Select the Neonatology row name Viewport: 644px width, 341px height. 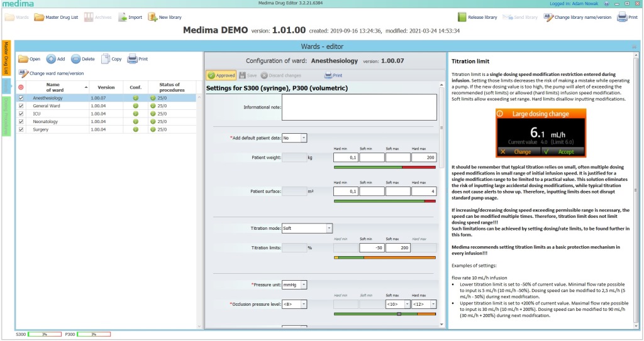coord(45,122)
